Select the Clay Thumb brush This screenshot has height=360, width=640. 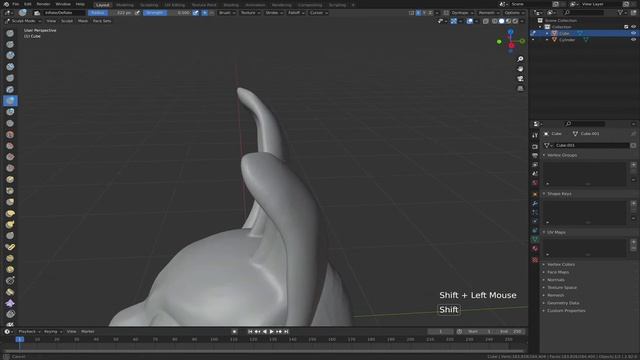(10, 78)
